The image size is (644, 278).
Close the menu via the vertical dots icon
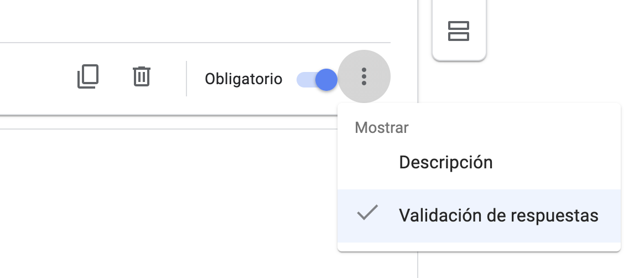click(363, 76)
